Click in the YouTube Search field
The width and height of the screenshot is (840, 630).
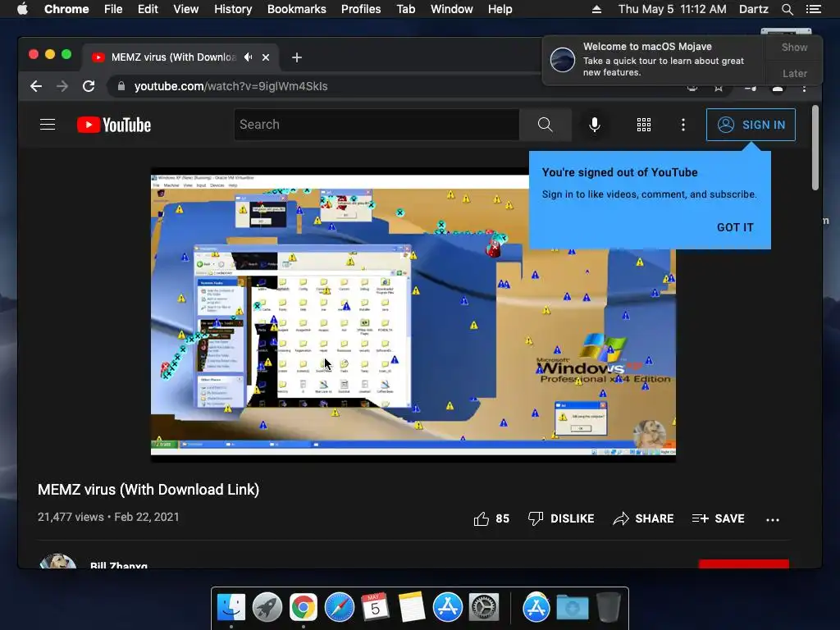[377, 125]
